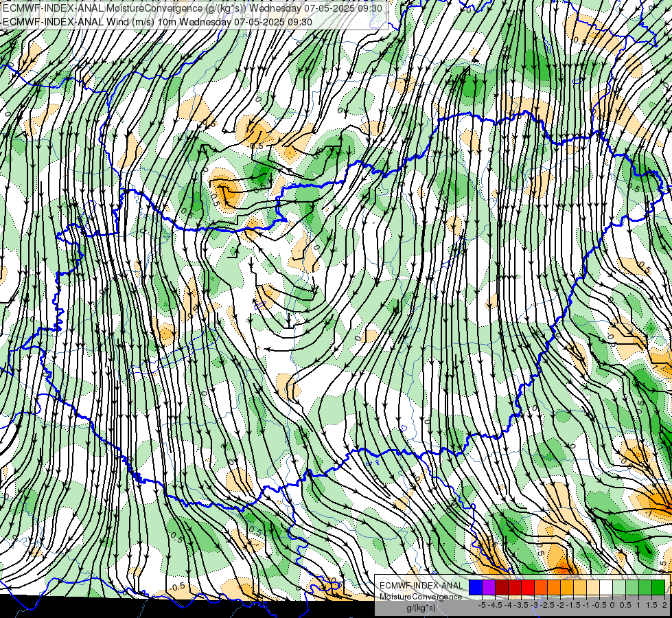Viewport: 672px width, 618px height.
Task: Click the legend scale label '-4.5'
Action: [495, 605]
